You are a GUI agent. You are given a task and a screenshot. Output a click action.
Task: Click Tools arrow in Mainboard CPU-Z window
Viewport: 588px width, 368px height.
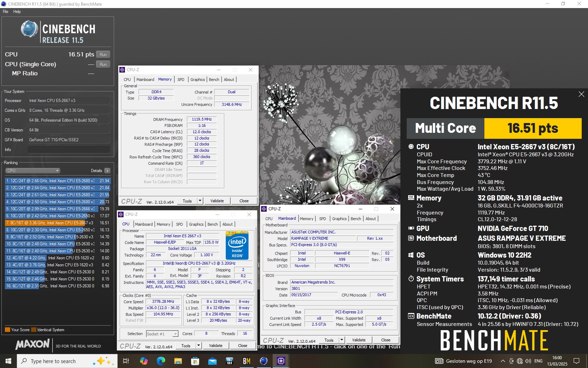[342, 340]
